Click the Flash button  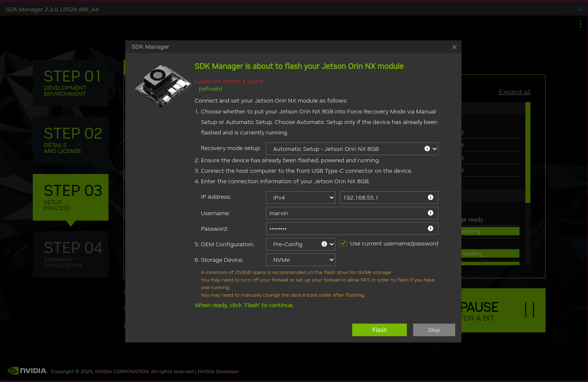click(x=379, y=330)
